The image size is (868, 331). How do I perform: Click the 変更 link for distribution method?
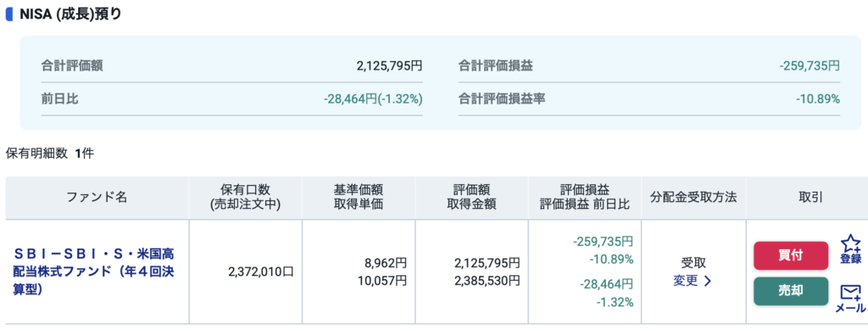tap(685, 281)
